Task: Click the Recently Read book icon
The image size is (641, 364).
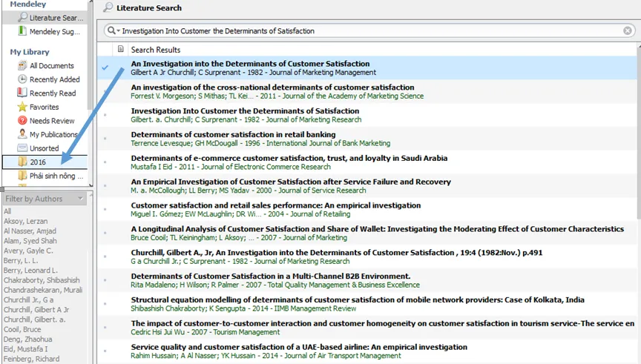Action: coord(22,93)
